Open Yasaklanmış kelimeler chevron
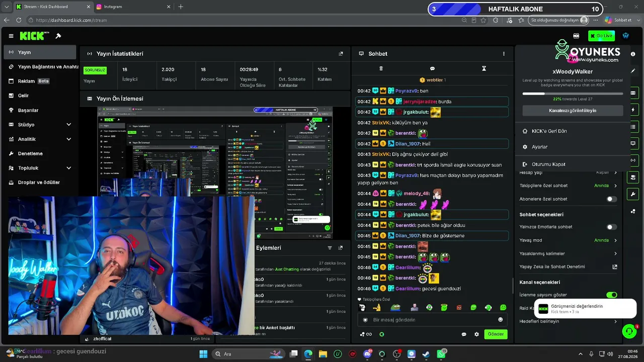Viewport: 644px width, 362px height. (x=615, y=254)
